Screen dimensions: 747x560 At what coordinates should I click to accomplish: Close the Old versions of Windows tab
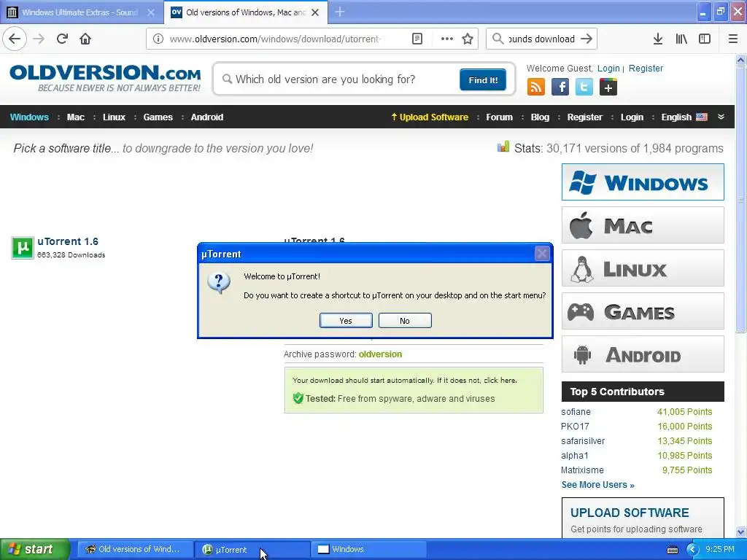tap(315, 12)
